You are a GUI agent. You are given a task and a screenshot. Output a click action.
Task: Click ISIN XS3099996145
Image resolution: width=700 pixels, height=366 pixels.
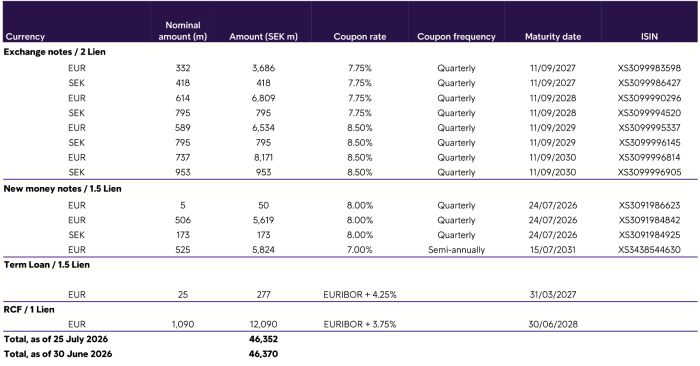tap(649, 143)
